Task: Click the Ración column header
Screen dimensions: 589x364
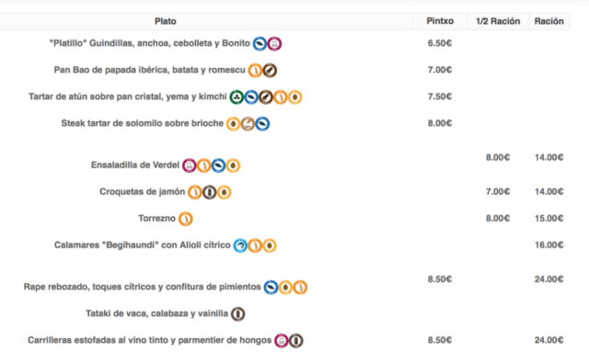Action: click(549, 21)
